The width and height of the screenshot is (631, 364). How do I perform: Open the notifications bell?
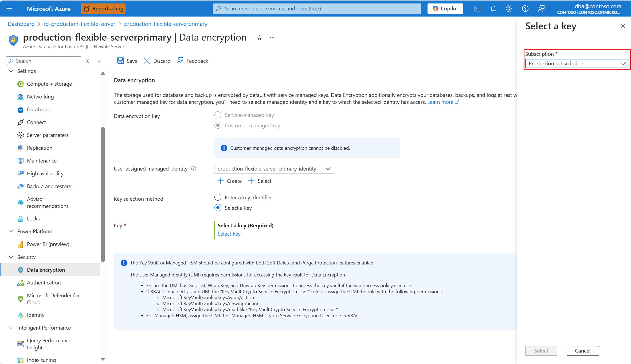pyautogui.click(x=493, y=9)
